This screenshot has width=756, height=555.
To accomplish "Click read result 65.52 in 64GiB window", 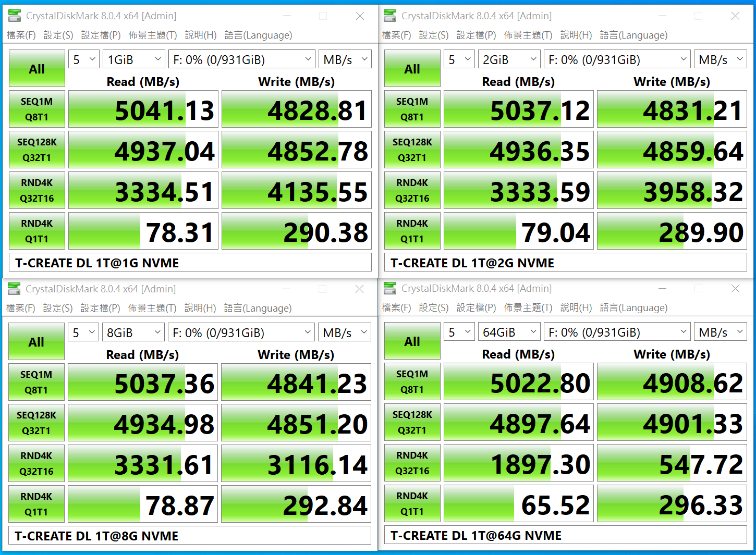I will coord(519,503).
